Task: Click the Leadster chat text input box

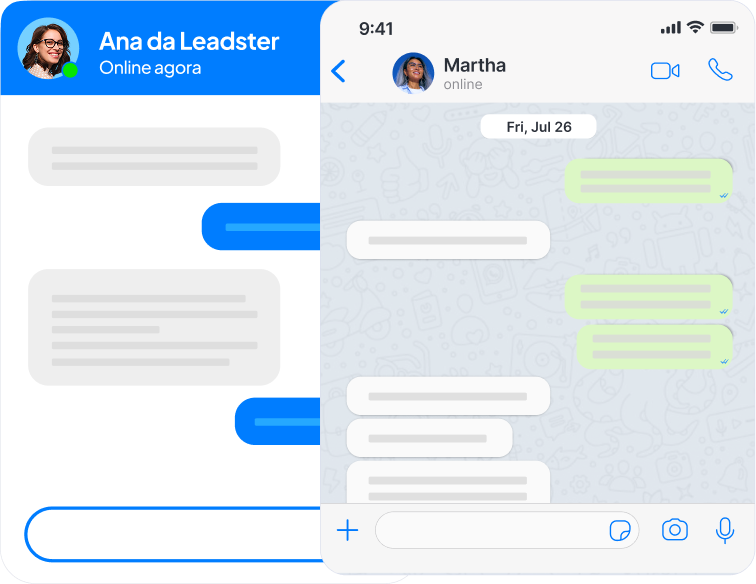Action: (170, 534)
